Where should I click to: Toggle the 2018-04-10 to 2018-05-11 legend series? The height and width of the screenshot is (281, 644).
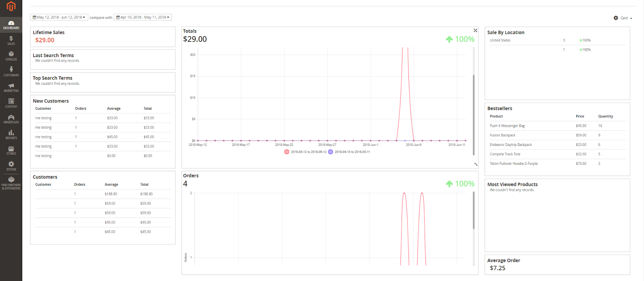(349, 152)
